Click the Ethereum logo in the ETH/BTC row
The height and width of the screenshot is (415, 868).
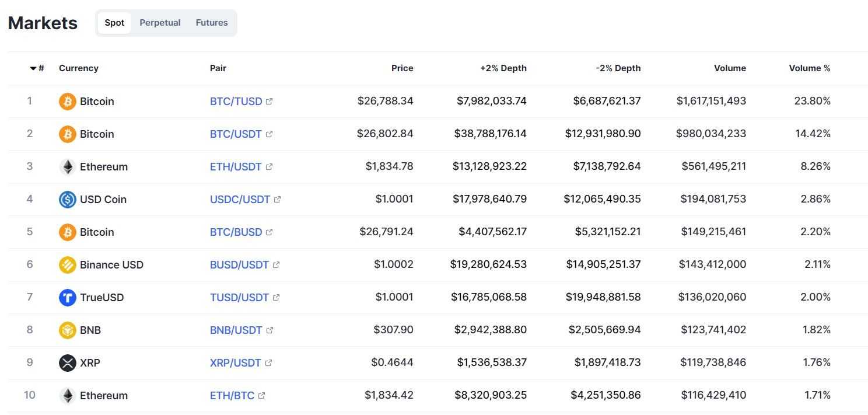(x=68, y=395)
